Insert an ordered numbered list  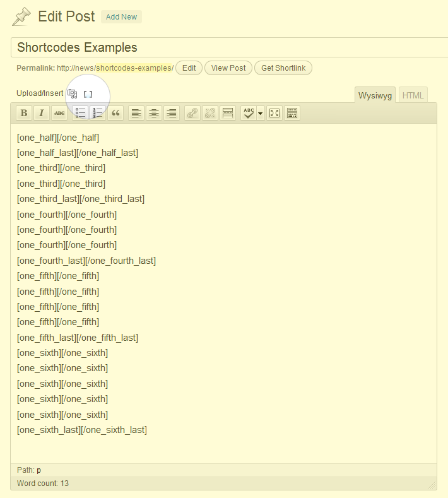coord(98,113)
